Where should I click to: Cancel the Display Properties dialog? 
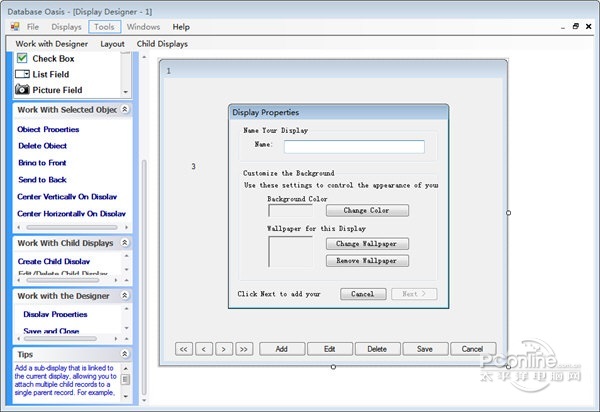coord(363,294)
